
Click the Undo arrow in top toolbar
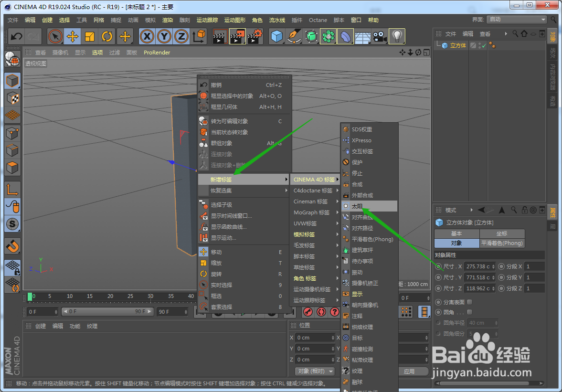click(x=17, y=37)
